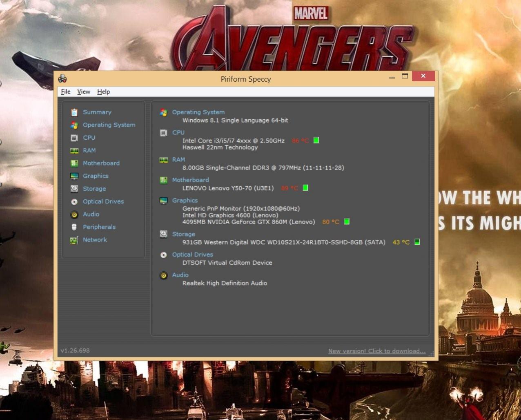Open Motherboard via its sidebar icon
The width and height of the screenshot is (521, 420).
pos(74,163)
